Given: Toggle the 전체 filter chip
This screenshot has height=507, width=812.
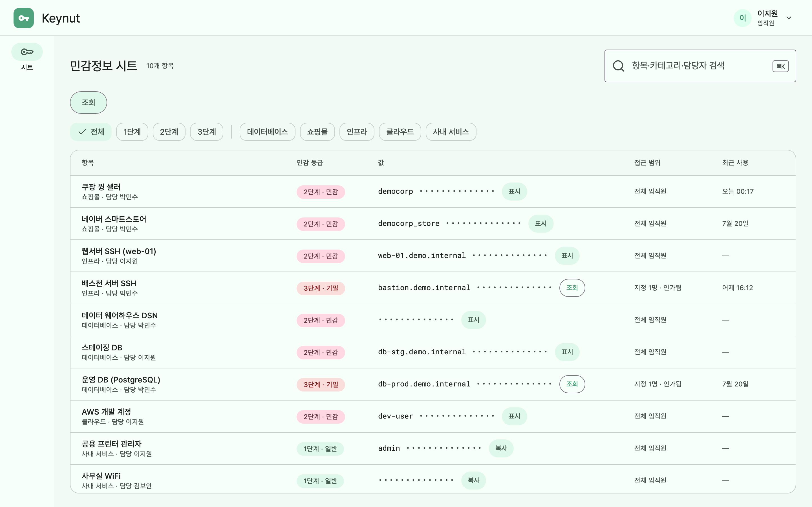Looking at the screenshot, I should click(x=91, y=132).
